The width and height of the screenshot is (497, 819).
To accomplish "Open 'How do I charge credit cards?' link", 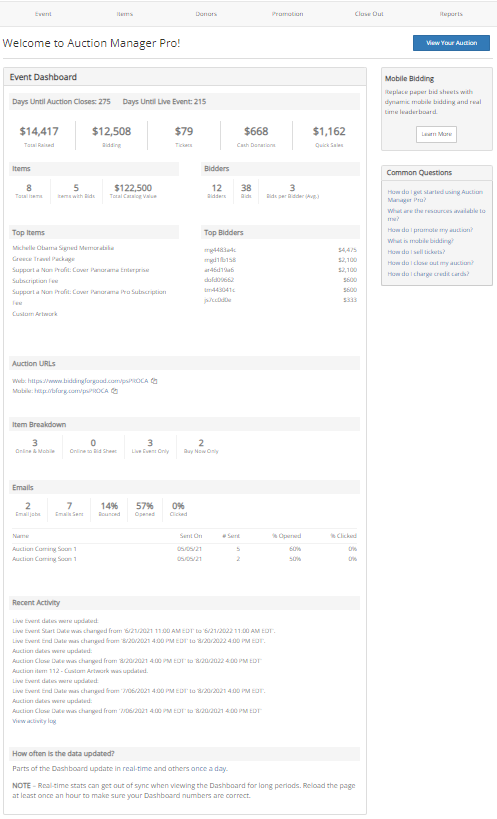I will pos(428,274).
